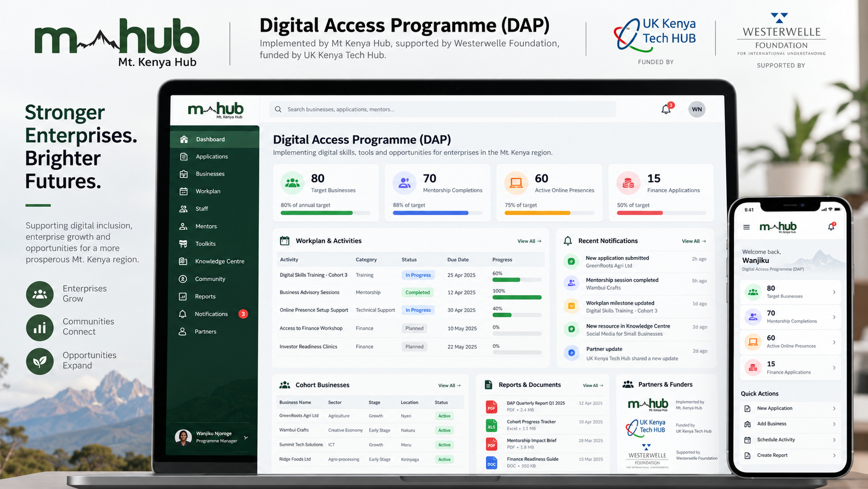Viewport: 868px width, 489px height.
Task: Click the Staff sidebar icon
Action: pyautogui.click(x=183, y=209)
